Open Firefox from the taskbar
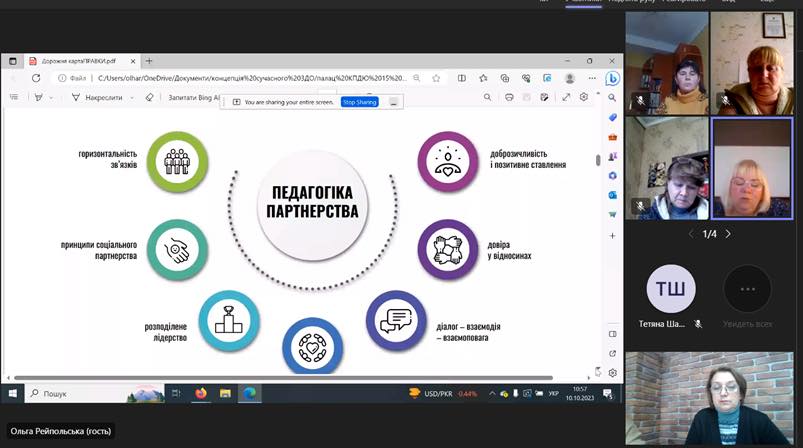 (x=201, y=393)
